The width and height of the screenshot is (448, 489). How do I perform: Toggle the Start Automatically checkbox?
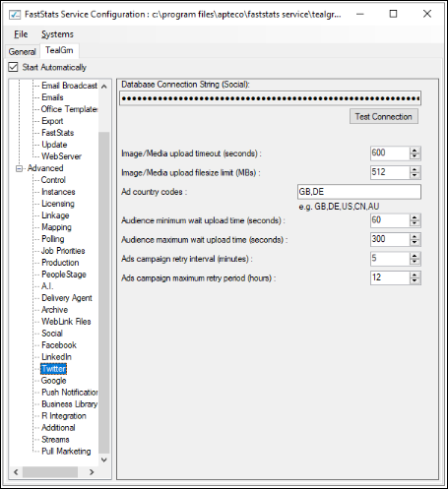(13, 67)
